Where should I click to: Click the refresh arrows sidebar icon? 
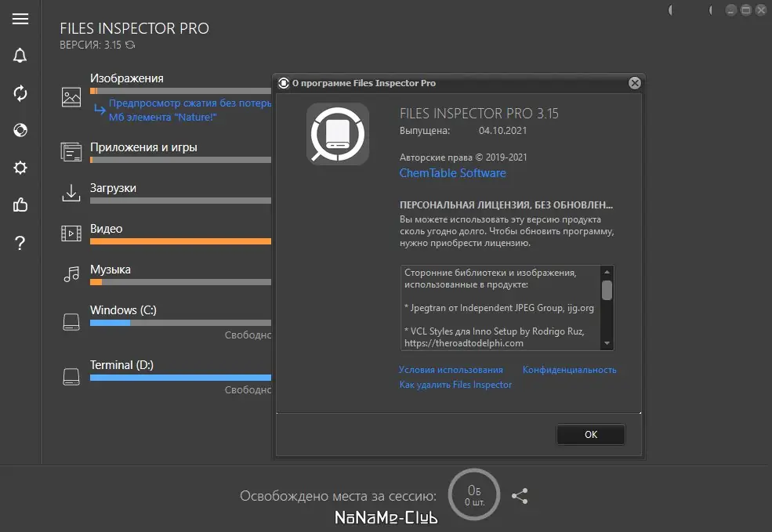click(x=20, y=93)
